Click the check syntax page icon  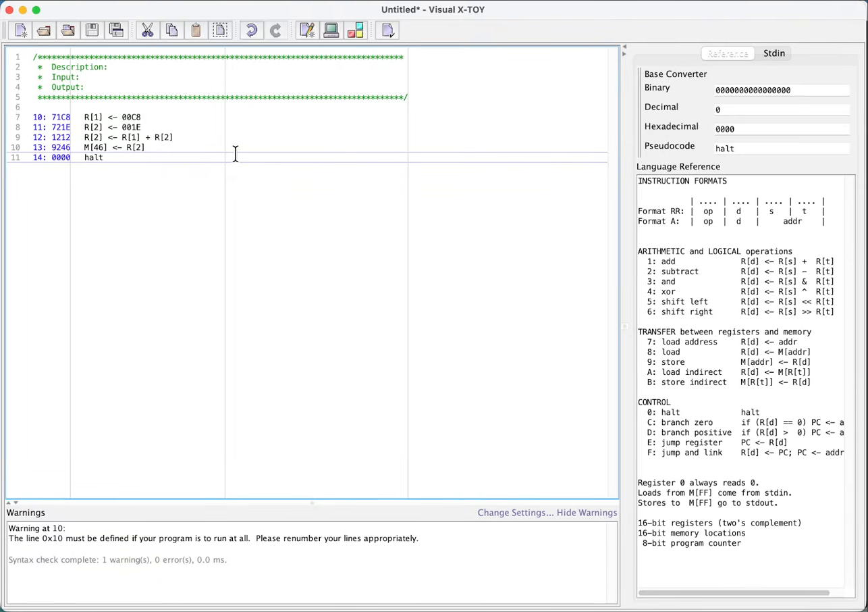click(388, 30)
